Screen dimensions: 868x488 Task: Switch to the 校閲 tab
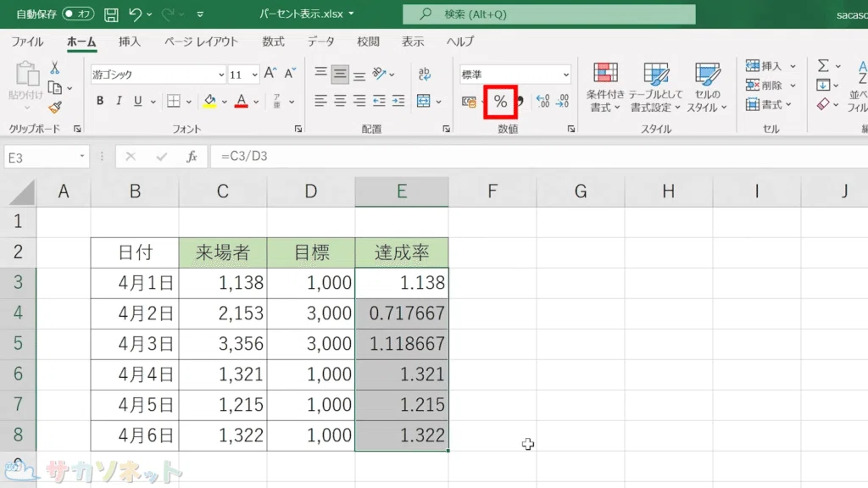coord(368,42)
